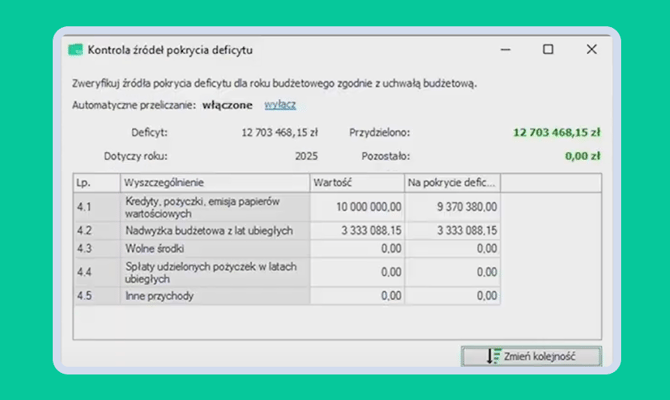
Task: Close the Kontrola źródeł pokrycia deficytu dialog
Action: click(591, 49)
